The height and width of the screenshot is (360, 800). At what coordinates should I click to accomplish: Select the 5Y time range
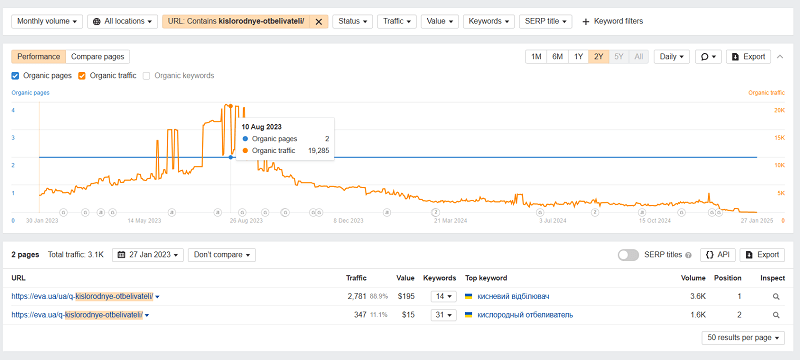coord(618,57)
